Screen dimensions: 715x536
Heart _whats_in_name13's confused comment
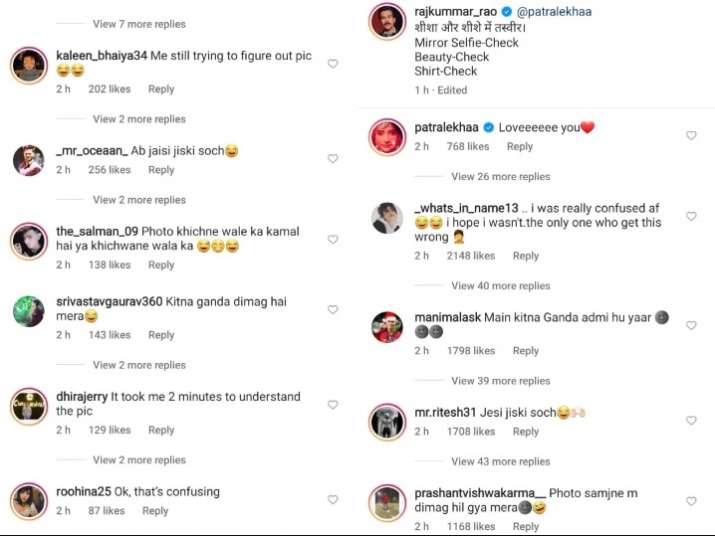[691, 216]
